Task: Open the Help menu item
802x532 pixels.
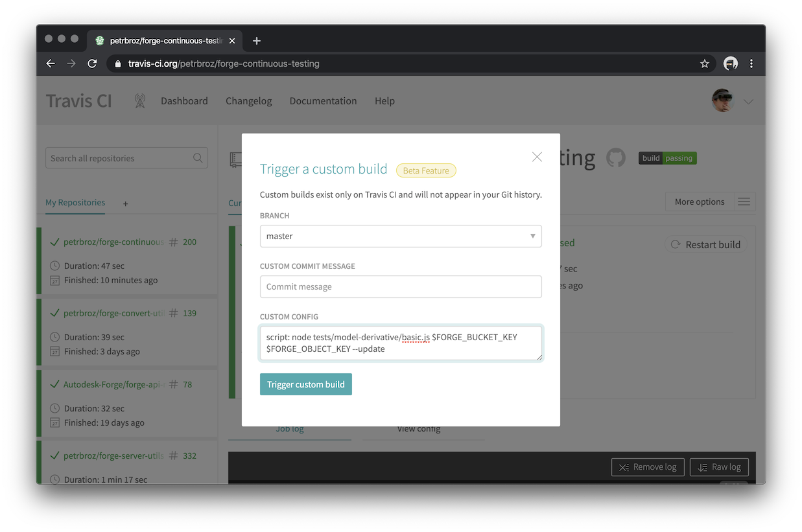Action: tap(384, 101)
